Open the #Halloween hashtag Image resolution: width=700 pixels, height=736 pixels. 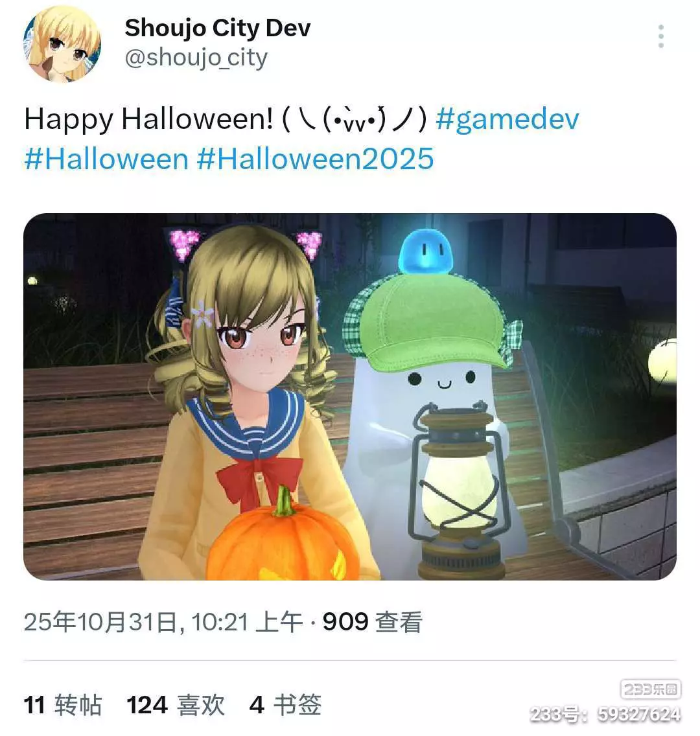tap(106, 159)
